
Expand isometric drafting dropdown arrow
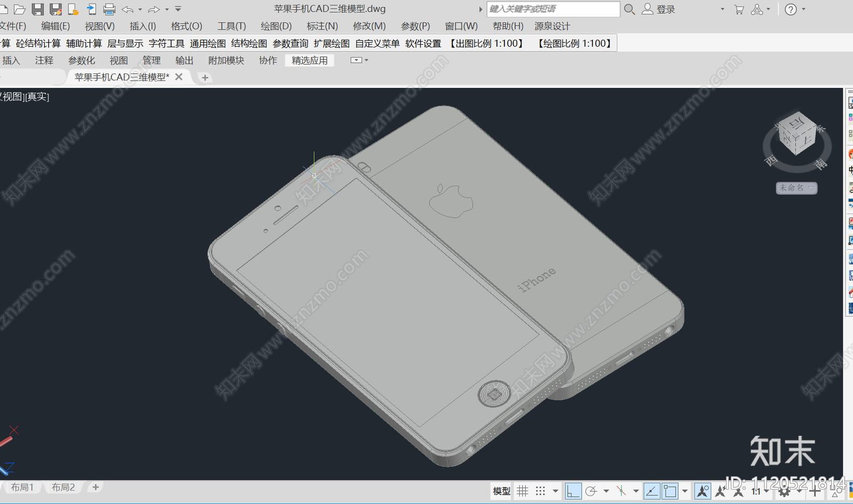(x=636, y=491)
